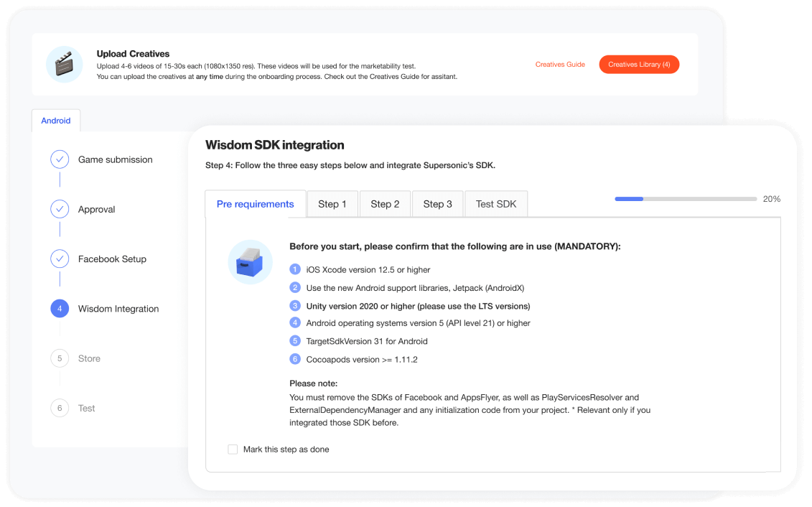Viewport: 812px width, 507px height.
Task: Click the 20% integration progress bar
Action: click(686, 199)
